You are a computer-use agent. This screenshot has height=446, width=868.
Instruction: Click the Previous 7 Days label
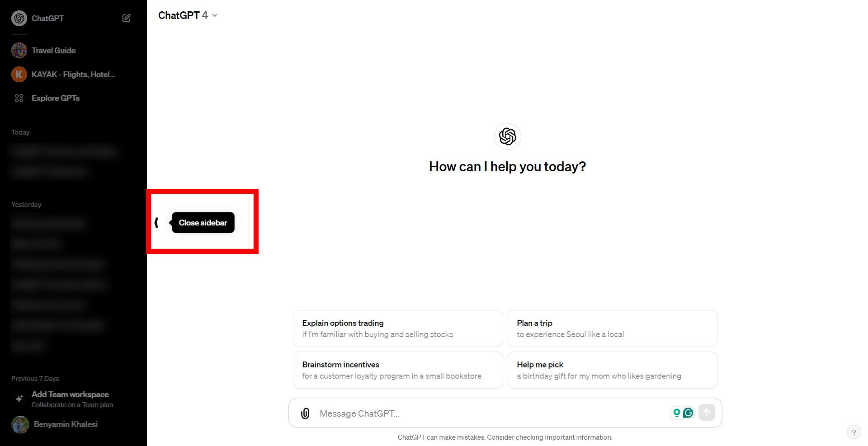pos(35,379)
